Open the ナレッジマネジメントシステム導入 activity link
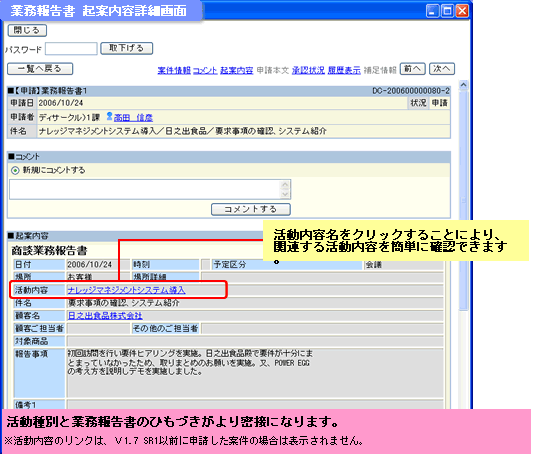 pos(126,290)
